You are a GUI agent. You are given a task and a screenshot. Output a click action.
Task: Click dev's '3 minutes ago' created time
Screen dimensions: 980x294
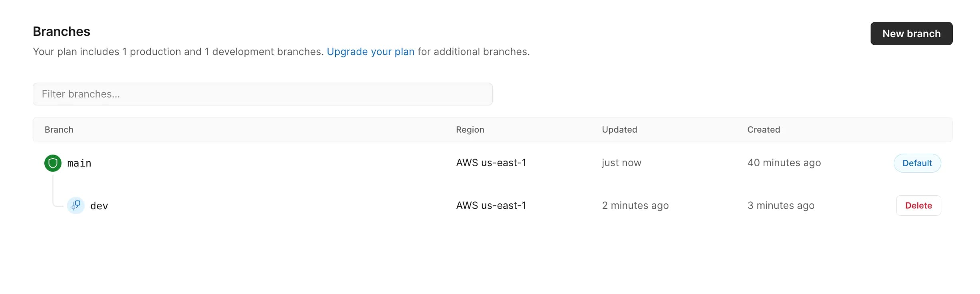pos(781,206)
